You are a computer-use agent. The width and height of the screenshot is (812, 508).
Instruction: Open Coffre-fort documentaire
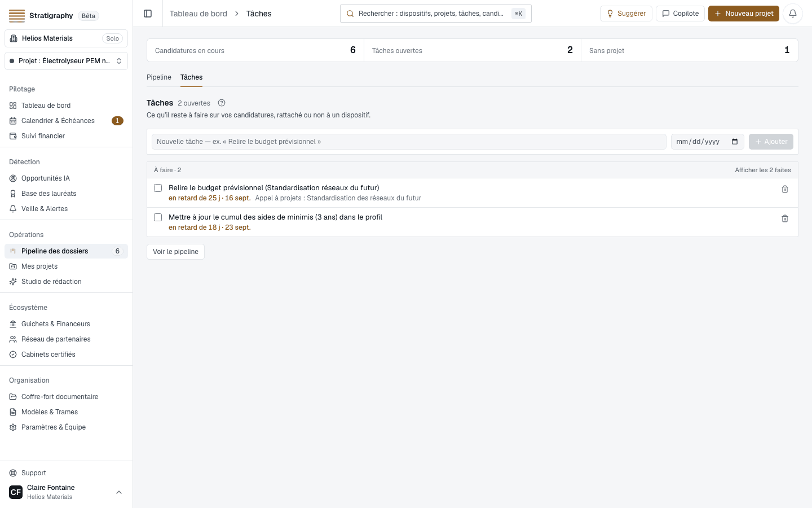click(x=66, y=397)
